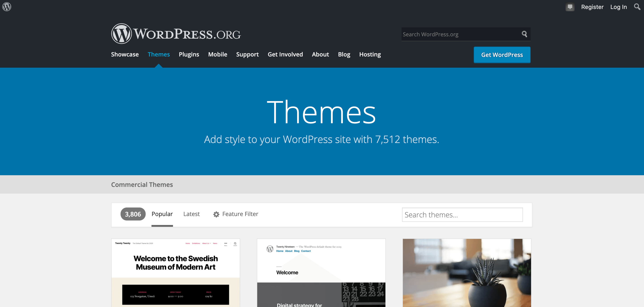The image size is (644, 307).
Task: Open the potted plant theme thumbnail
Action: (467, 273)
